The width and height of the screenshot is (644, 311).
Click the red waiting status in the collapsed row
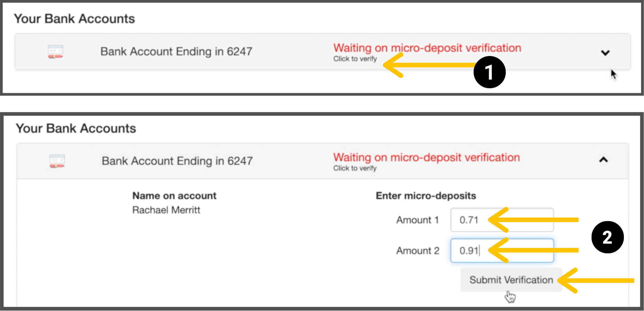tap(427, 48)
